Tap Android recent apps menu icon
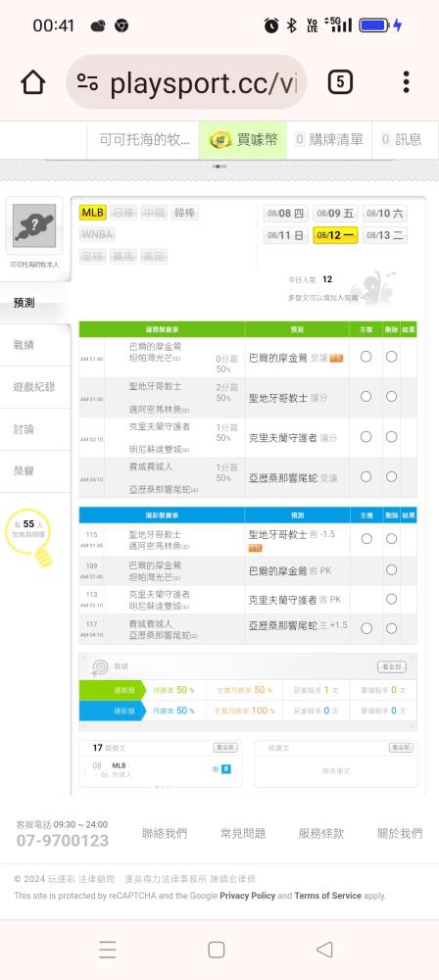439x980 pixels. [108, 950]
